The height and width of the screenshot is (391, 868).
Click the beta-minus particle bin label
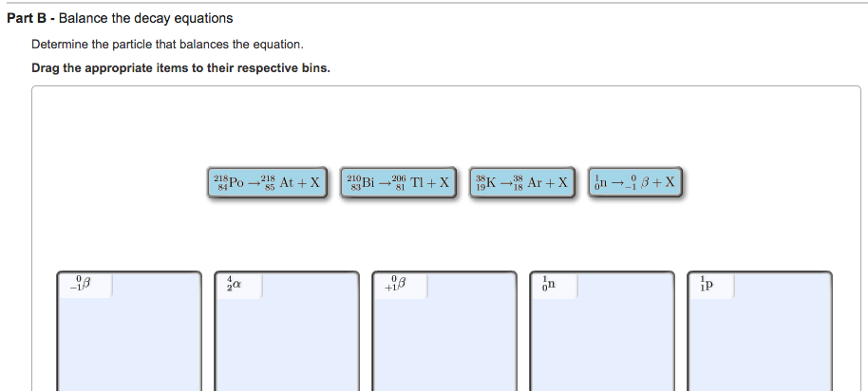85,285
